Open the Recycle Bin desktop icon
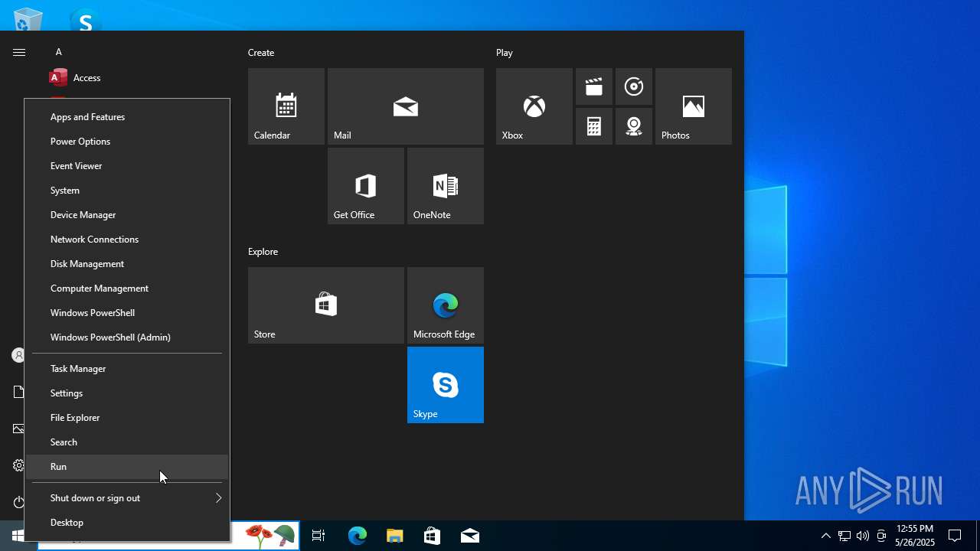Viewport: 980px width, 551px height. (28, 19)
